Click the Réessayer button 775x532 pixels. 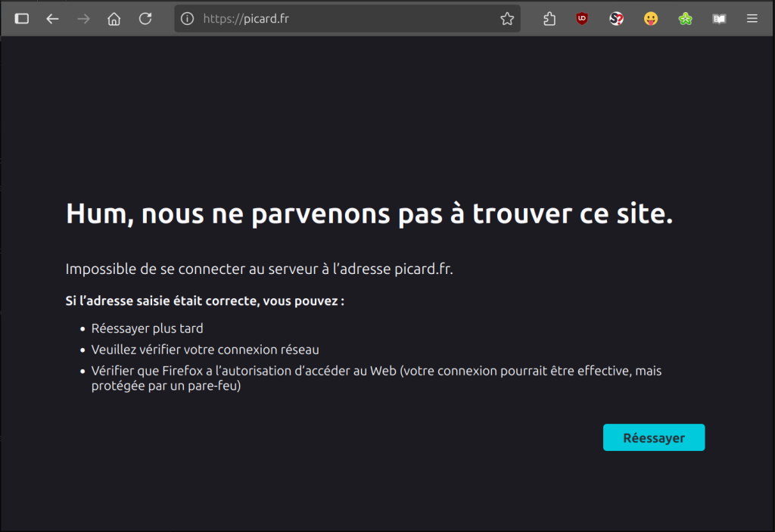[x=654, y=437]
